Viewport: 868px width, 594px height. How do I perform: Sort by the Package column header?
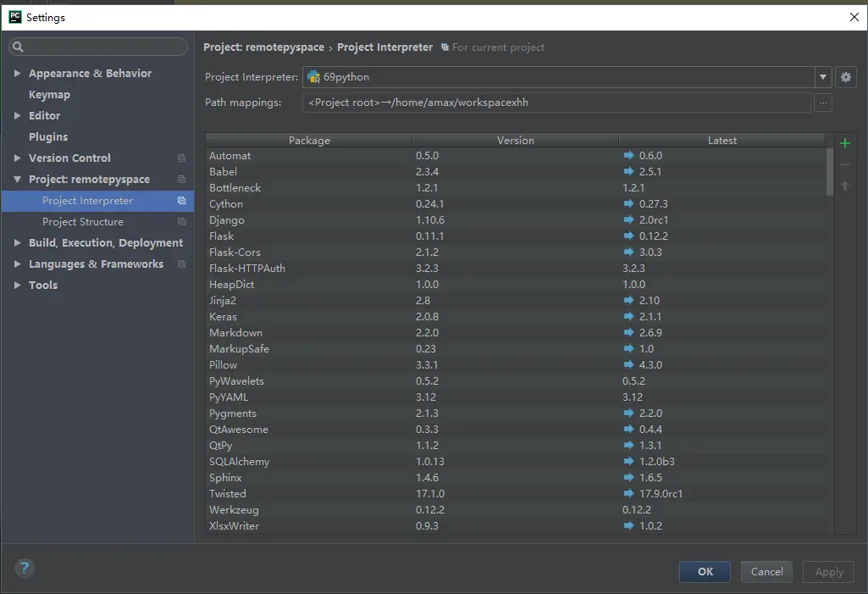[309, 140]
